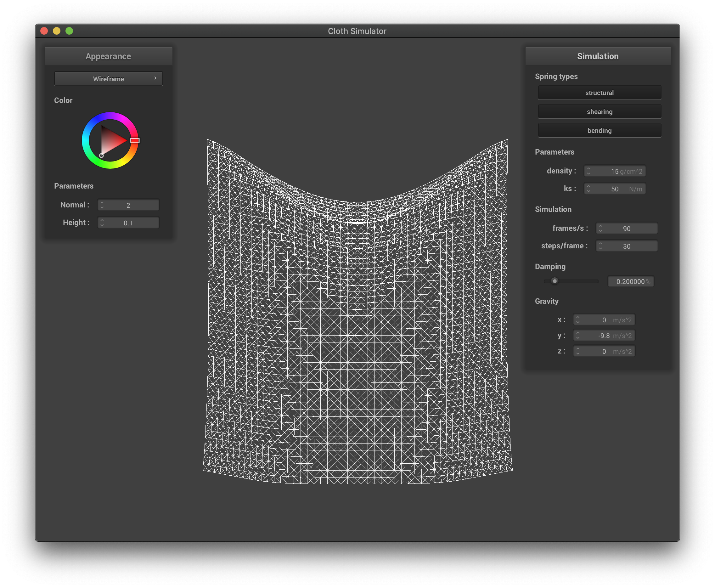
Task: Click the gravity y value field
Action: (x=604, y=336)
